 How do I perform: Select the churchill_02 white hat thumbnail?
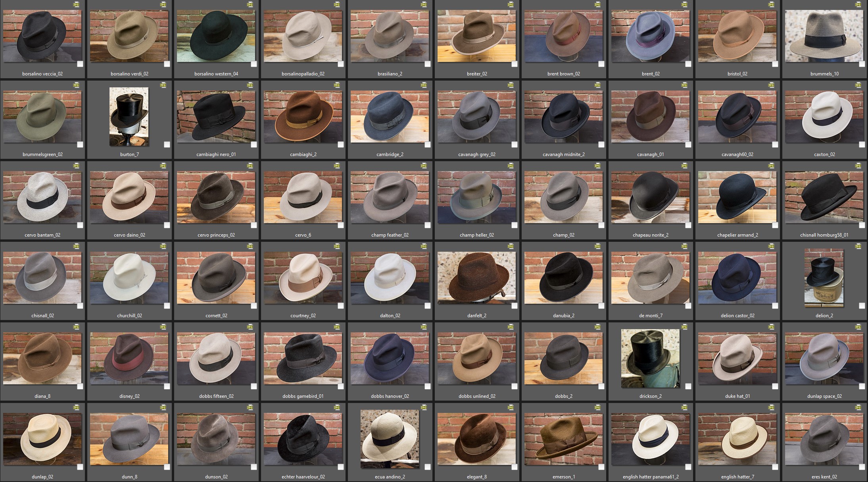129,278
